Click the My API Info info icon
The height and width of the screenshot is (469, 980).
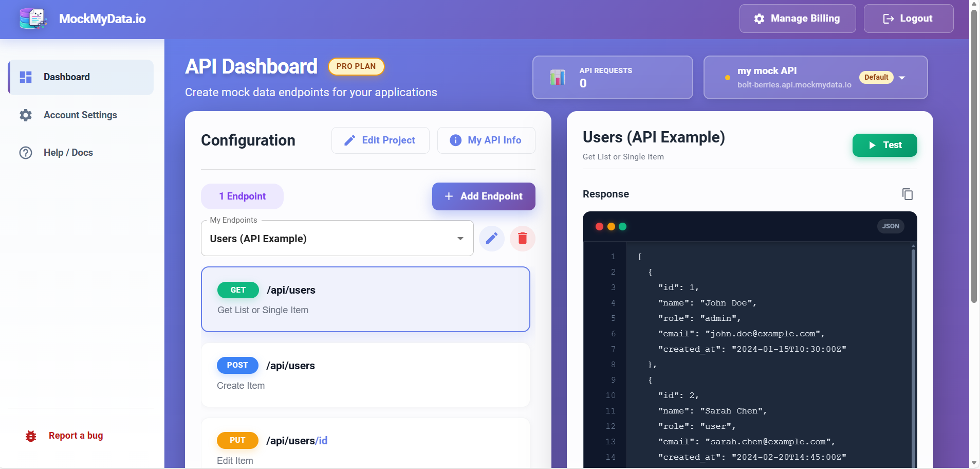pyautogui.click(x=456, y=140)
